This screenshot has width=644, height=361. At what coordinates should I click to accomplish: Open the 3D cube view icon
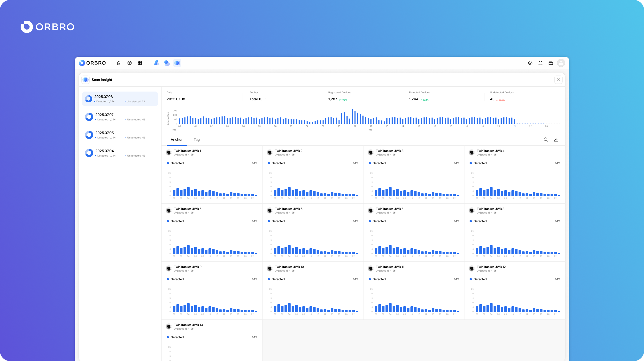130,63
